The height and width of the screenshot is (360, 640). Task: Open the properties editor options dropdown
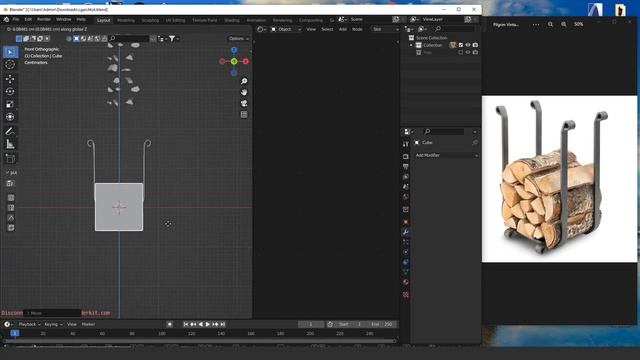pos(475,131)
